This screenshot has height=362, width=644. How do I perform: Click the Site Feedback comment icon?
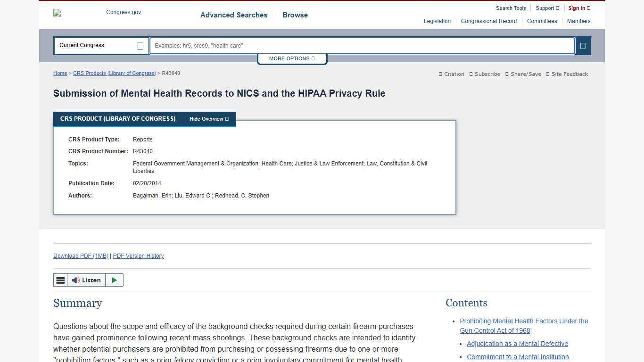pos(547,74)
